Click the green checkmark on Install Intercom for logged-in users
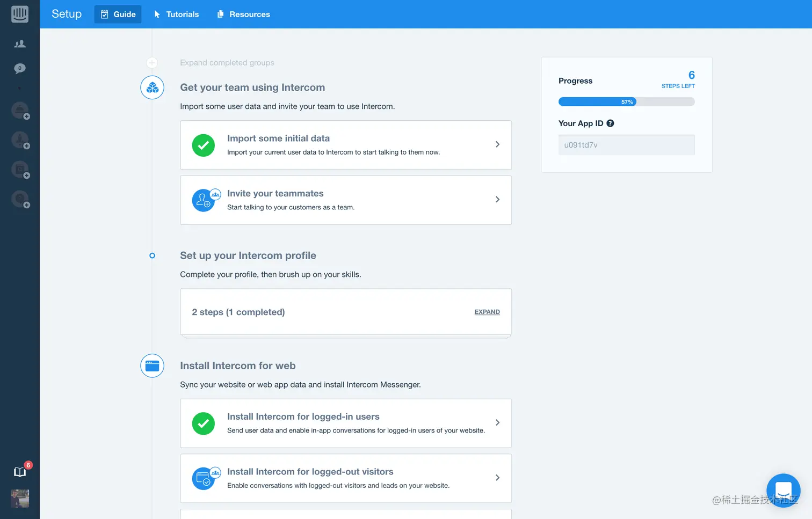The image size is (812, 519). click(203, 423)
